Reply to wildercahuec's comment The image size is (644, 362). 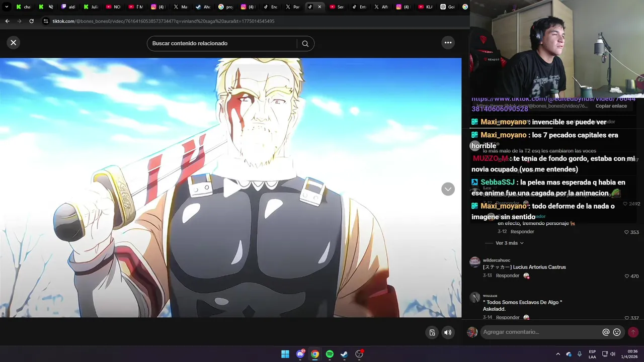[508, 276]
